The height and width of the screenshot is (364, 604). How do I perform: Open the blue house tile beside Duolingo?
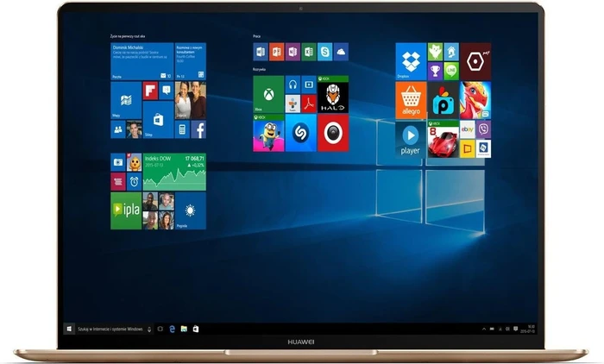click(451, 52)
